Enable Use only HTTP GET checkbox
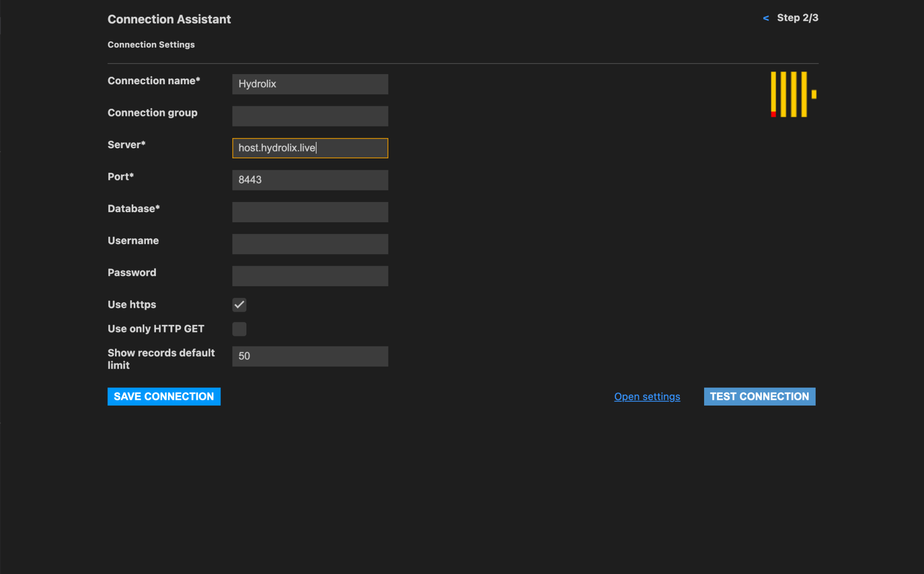Image resolution: width=924 pixels, height=574 pixels. pos(239,329)
